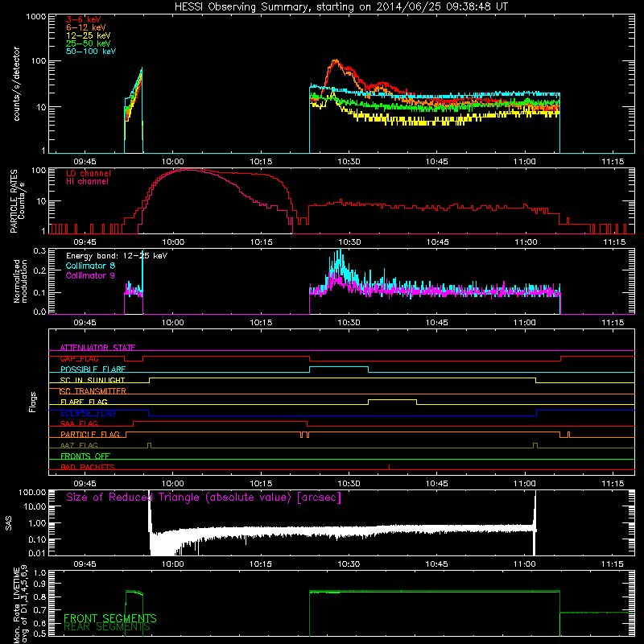Click the HI channel legend label
644x644 pixels.
tap(87, 182)
